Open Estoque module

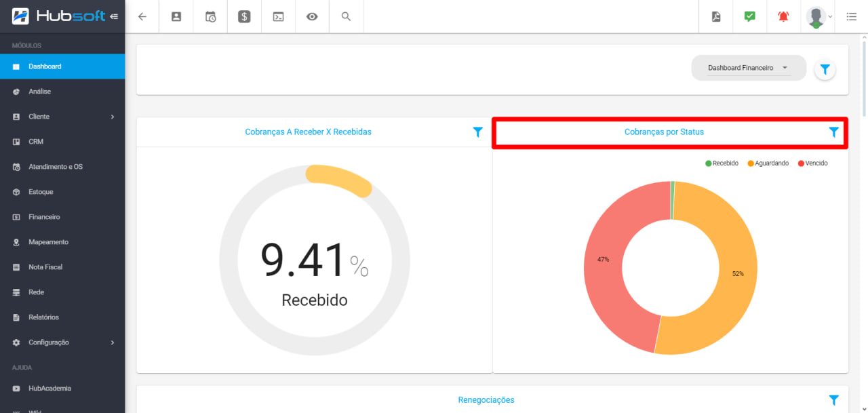coord(62,192)
